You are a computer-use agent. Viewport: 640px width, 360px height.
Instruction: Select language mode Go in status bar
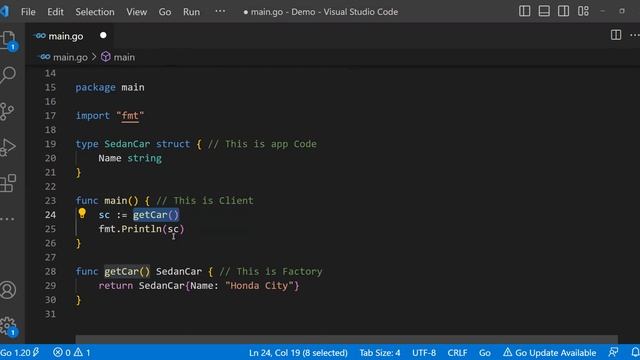484,353
